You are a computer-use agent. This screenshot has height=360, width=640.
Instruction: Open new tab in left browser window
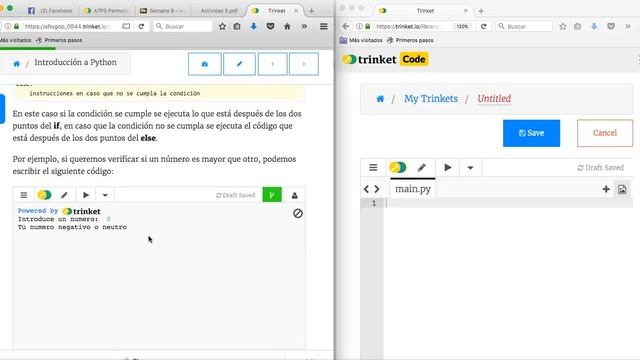click(311, 11)
